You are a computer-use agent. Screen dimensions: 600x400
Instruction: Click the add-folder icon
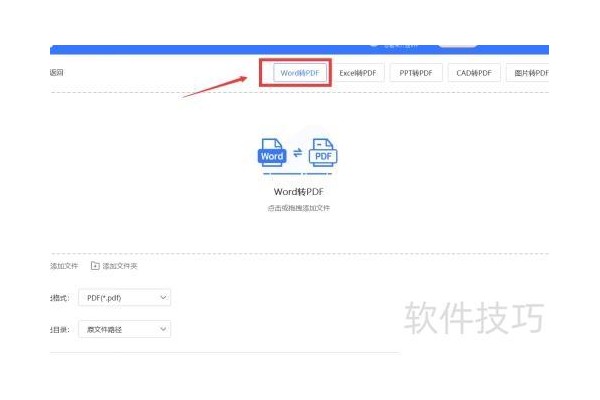tap(95, 266)
